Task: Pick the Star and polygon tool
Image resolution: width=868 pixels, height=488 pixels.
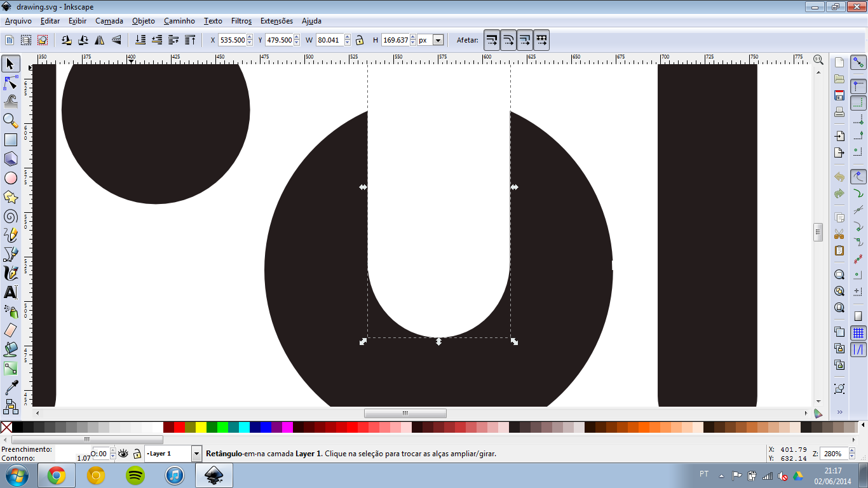Action: tap(11, 197)
